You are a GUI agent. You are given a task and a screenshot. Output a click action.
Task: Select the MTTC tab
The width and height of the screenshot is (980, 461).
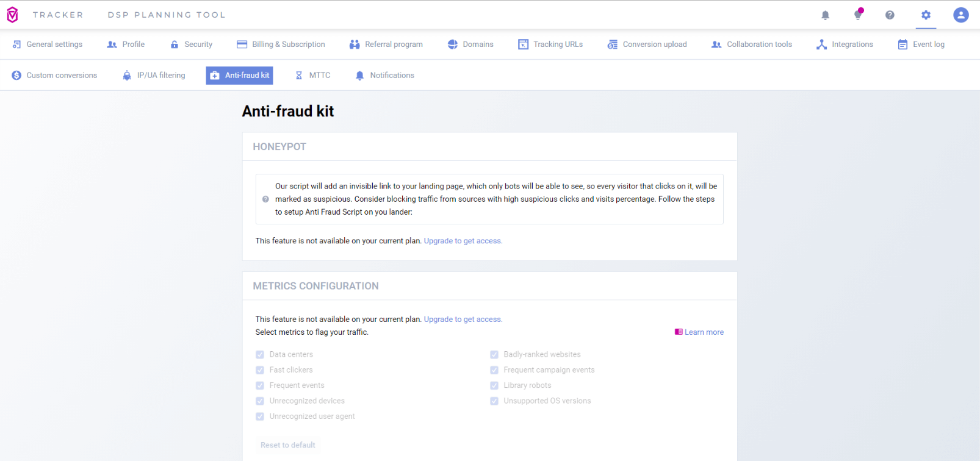click(313, 76)
